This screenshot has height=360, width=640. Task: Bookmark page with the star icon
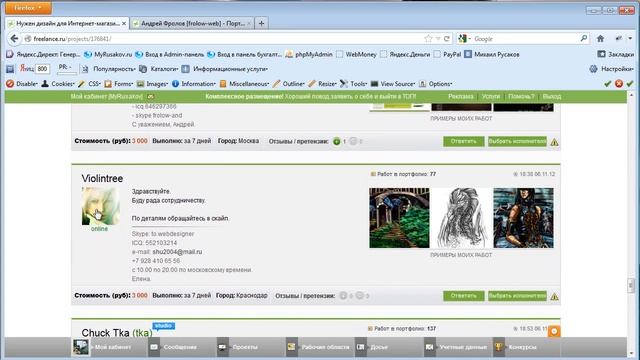[428, 39]
